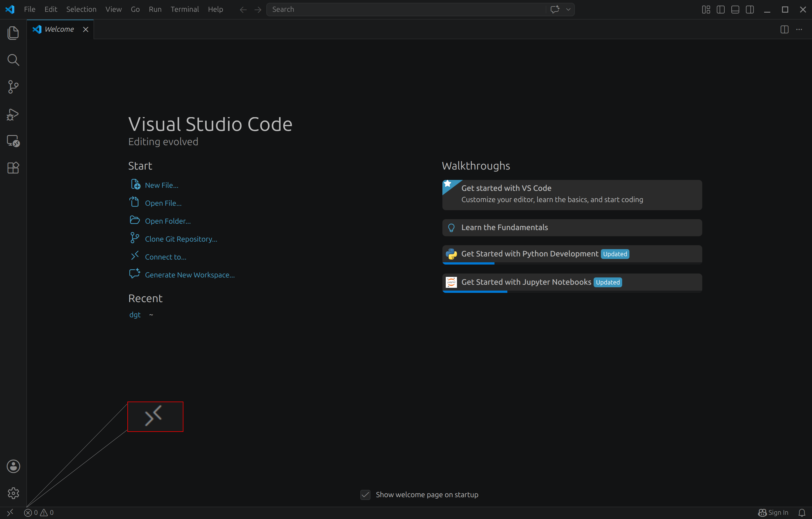Viewport: 812px width, 519px height.
Task: Open the Extensions view
Action: [x=13, y=168]
